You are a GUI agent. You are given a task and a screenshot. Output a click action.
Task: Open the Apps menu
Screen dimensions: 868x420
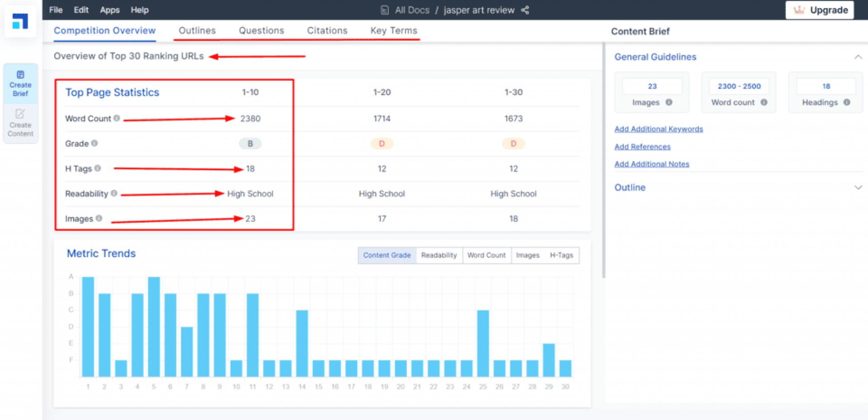109,10
